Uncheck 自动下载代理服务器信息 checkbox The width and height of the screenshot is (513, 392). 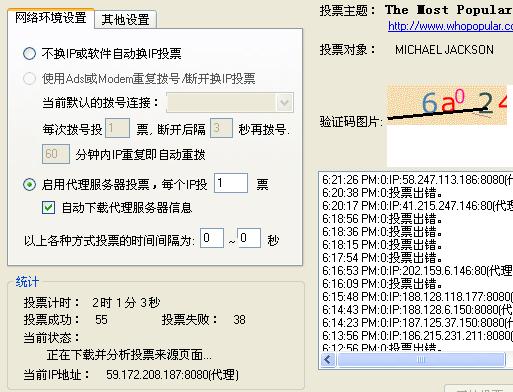point(49,208)
